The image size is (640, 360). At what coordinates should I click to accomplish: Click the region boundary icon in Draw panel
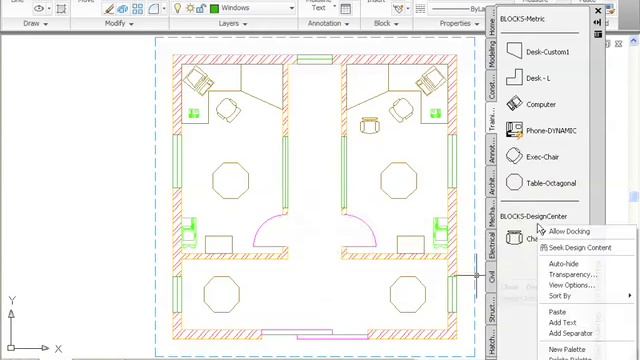(x=61, y=9)
